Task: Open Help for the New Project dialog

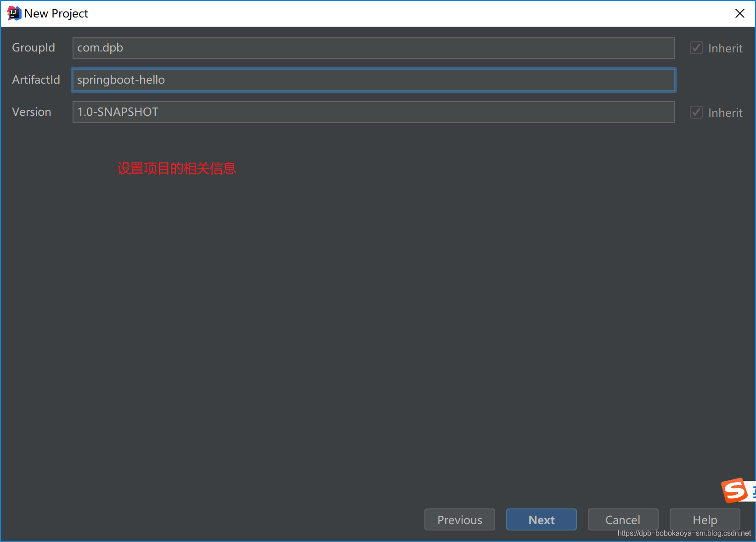Action: 705,519
